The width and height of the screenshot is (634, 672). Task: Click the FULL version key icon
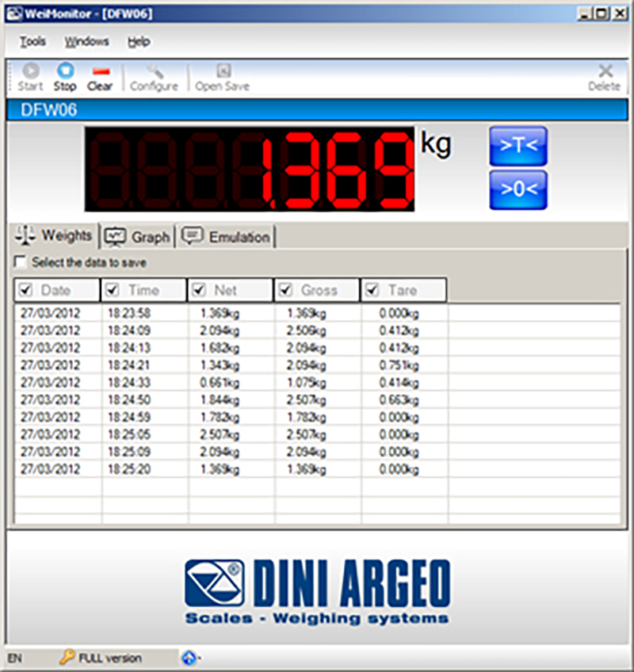[67, 658]
